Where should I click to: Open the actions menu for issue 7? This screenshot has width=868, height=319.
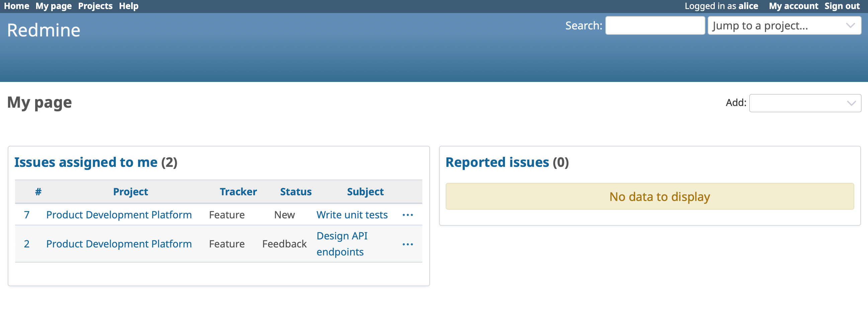[x=408, y=215]
